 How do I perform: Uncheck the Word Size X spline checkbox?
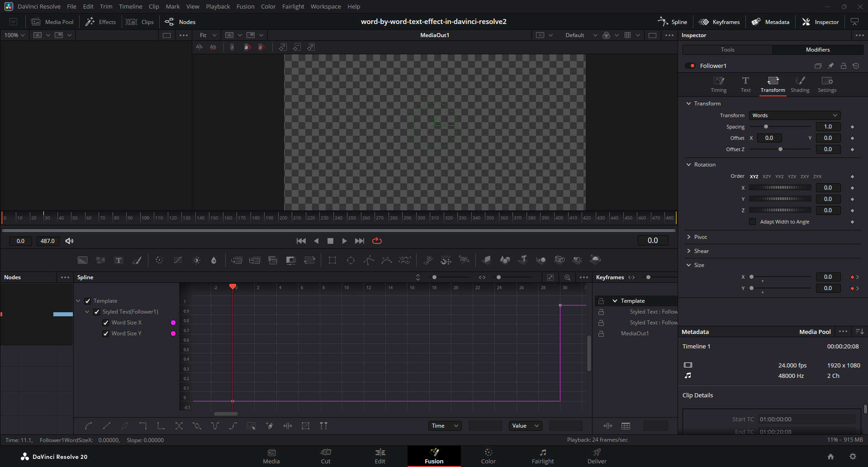tap(106, 323)
